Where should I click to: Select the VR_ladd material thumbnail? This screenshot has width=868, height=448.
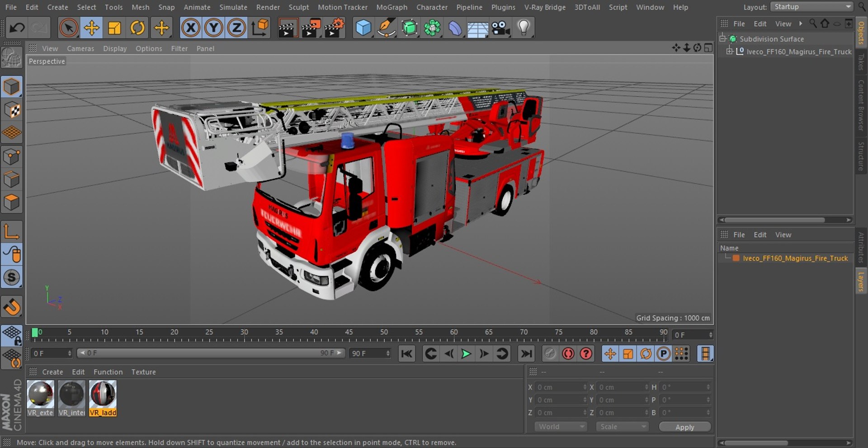[103, 398]
